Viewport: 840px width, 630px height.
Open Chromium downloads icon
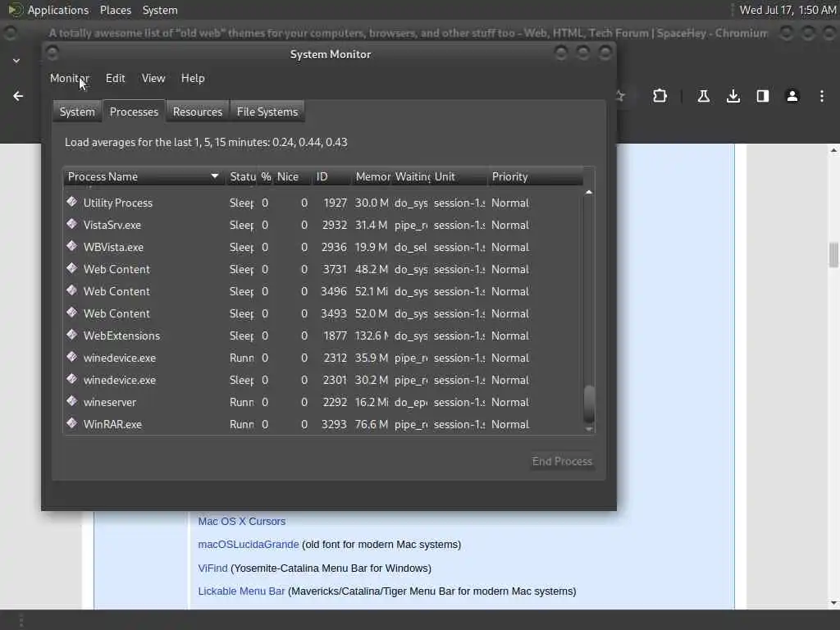[733, 96]
